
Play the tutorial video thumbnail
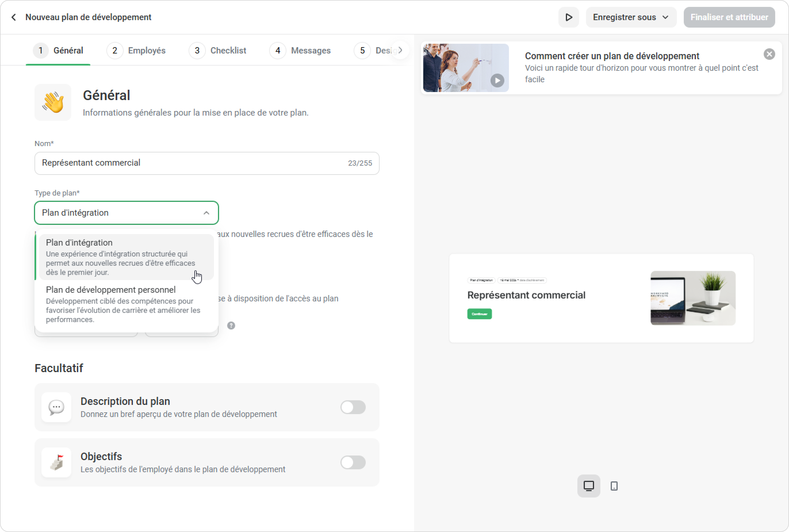466,68
